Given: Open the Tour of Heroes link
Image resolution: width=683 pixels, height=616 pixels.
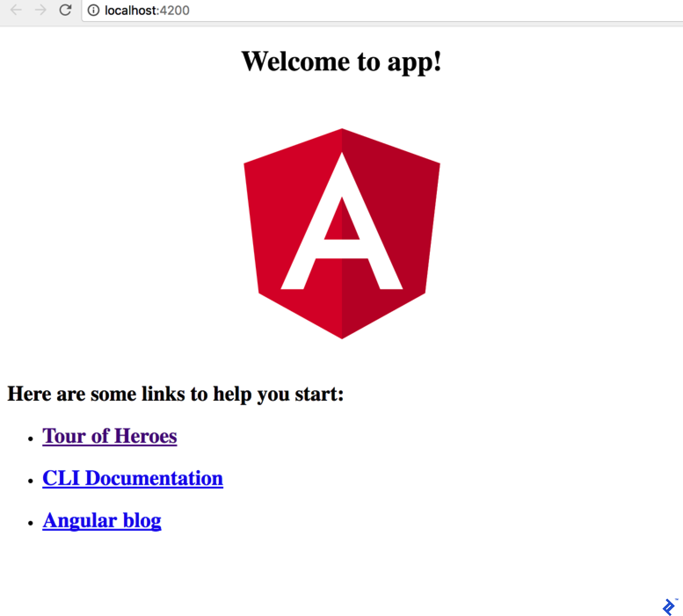Looking at the screenshot, I should coord(109,435).
